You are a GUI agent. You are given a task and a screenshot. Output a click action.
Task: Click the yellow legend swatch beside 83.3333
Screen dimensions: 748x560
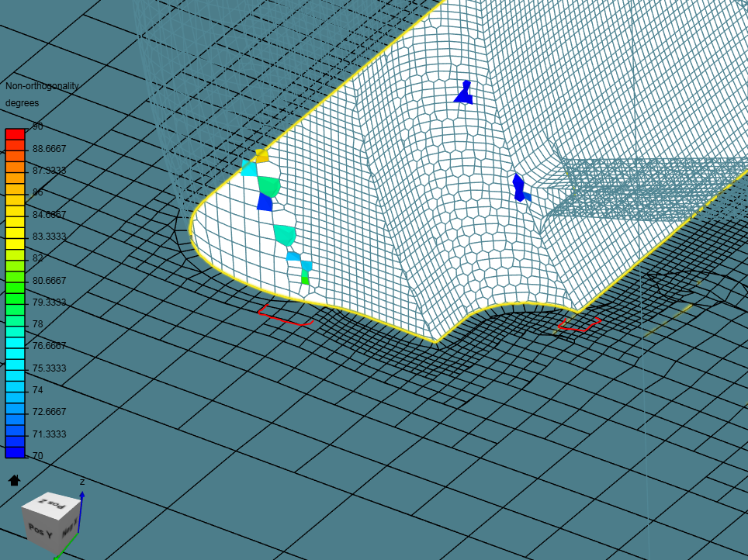point(15,233)
